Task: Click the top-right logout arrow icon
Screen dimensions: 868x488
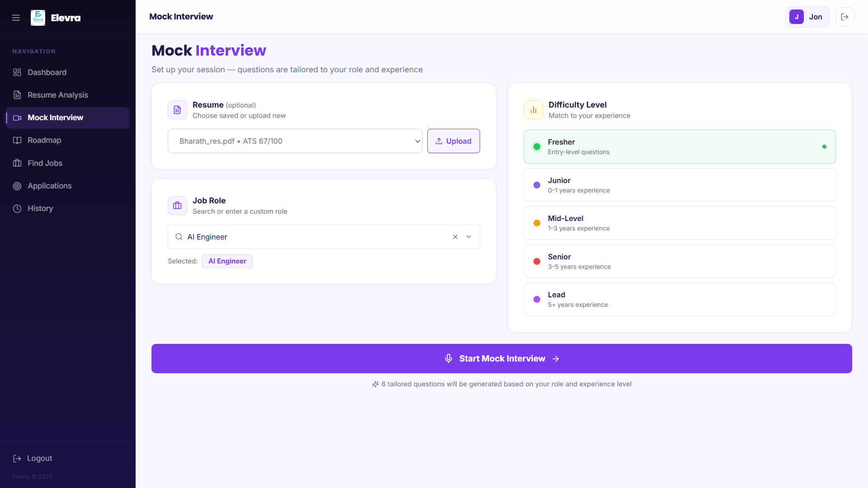Action: (x=844, y=17)
